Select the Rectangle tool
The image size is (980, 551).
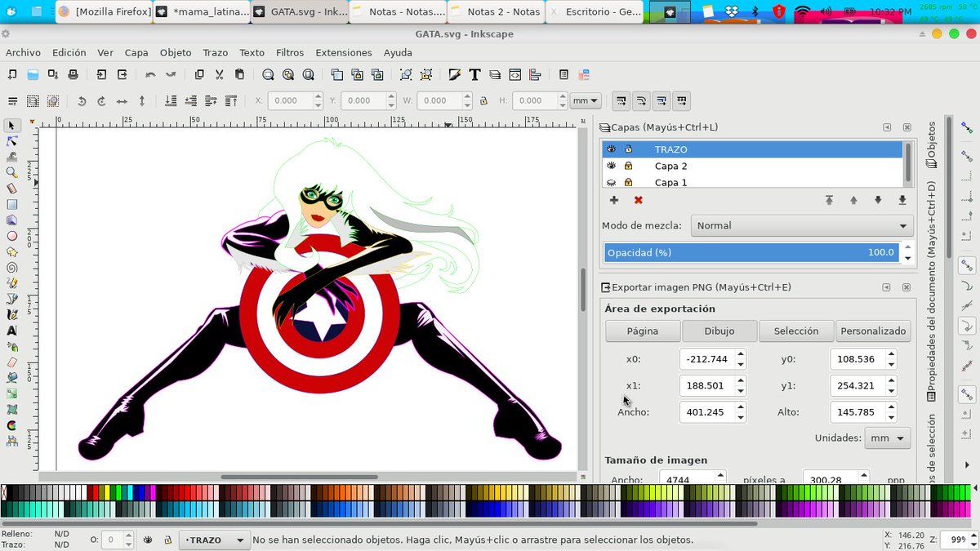pos(12,205)
